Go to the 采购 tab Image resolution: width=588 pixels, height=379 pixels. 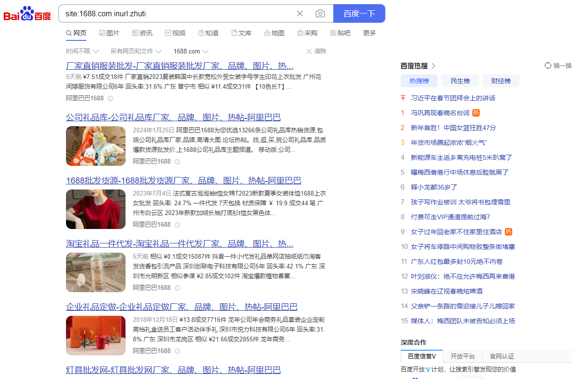307,33
